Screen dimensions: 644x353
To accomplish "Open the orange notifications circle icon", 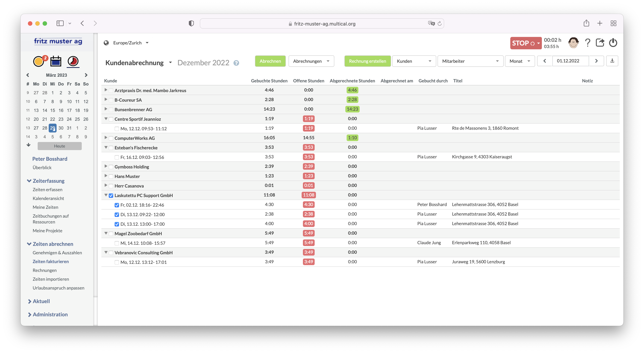I will [x=39, y=61].
